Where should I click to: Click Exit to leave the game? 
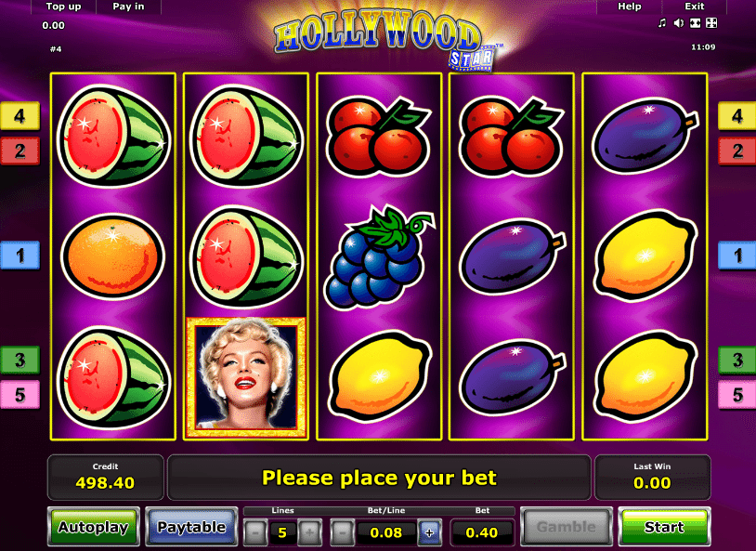[x=695, y=7]
